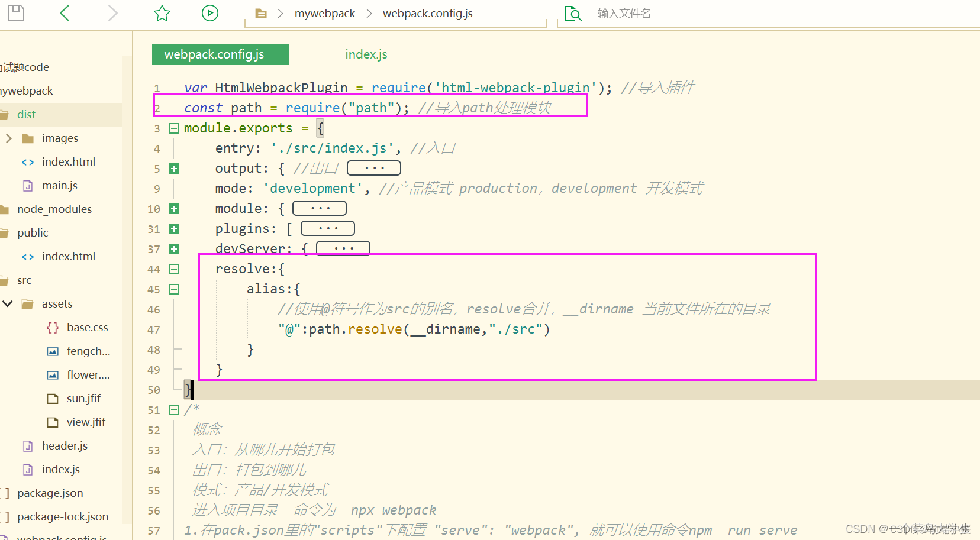Expand the module block at line 10
980x540 pixels.
tap(174, 209)
